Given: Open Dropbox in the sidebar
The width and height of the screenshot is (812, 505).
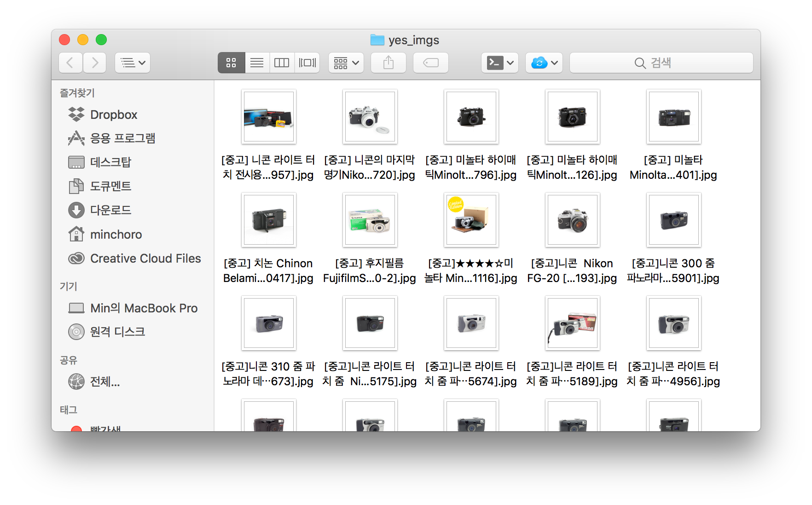Looking at the screenshot, I should pos(133,114).
